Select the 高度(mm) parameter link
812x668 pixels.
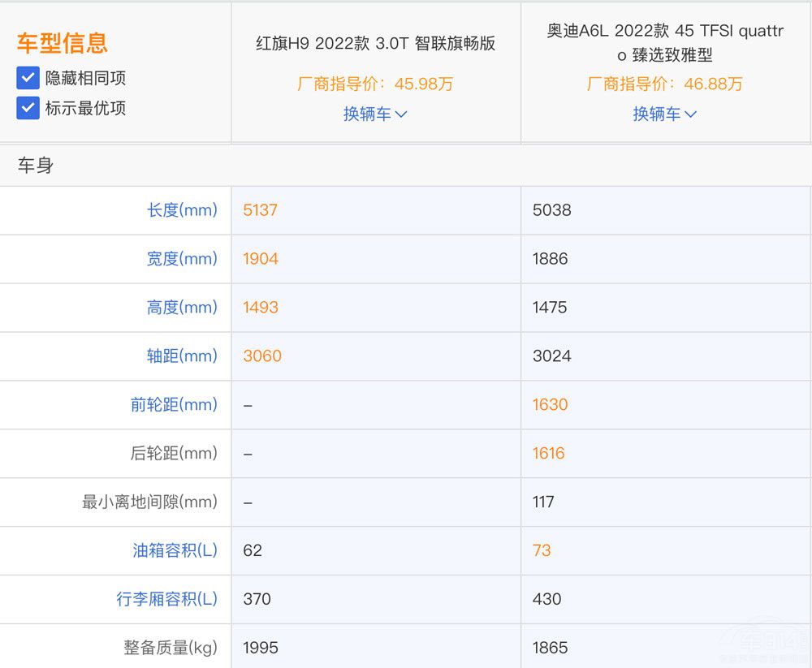(x=182, y=308)
